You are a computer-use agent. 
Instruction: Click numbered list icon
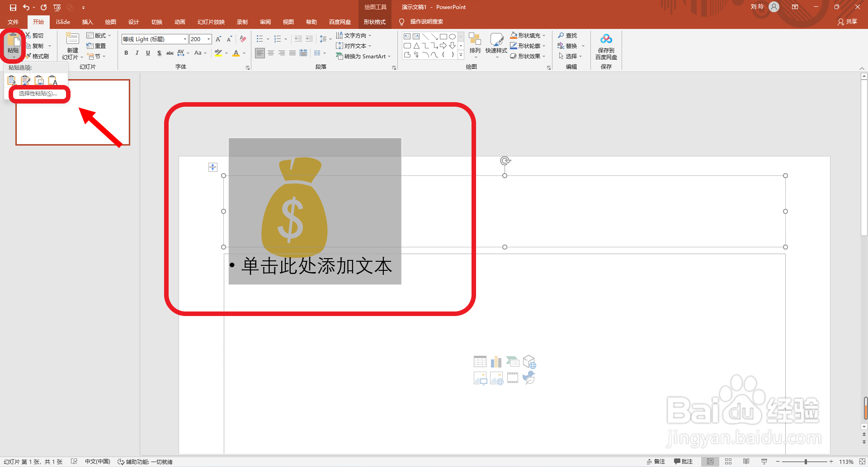tap(278, 39)
